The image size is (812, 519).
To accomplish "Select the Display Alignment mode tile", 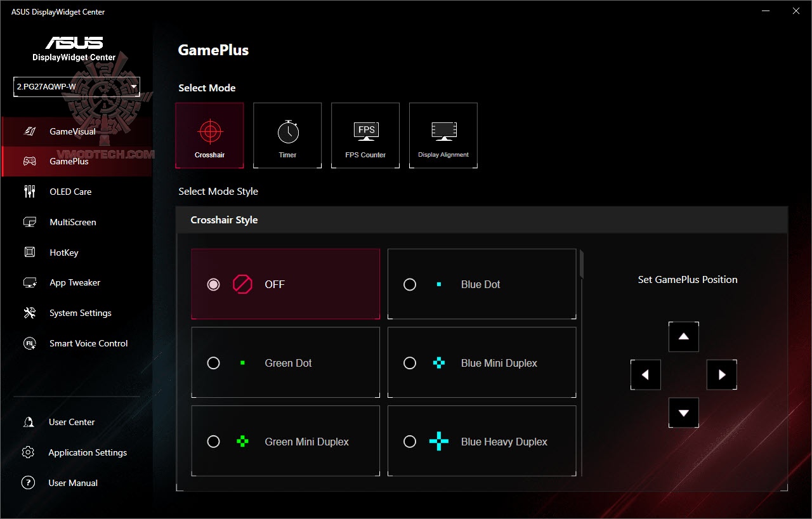I will point(443,136).
